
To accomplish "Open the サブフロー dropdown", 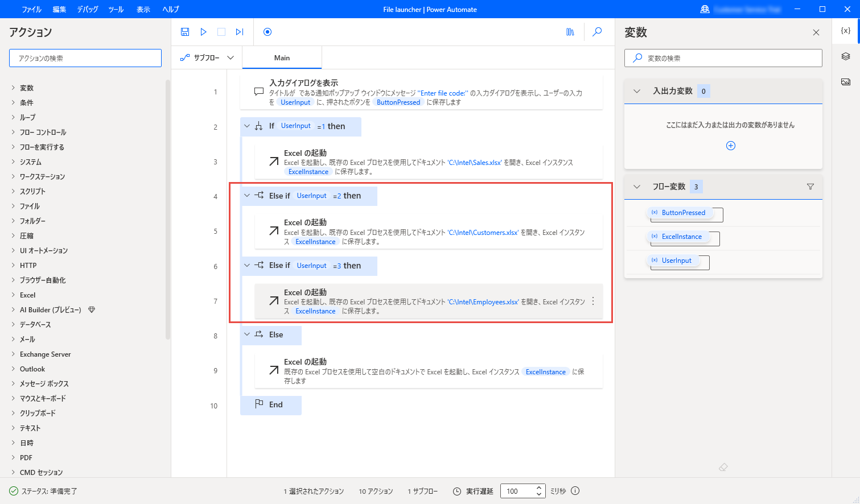I will coord(207,57).
